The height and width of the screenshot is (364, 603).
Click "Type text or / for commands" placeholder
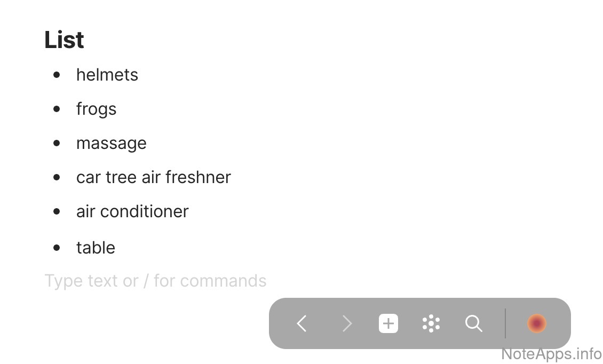[x=155, y=281]
